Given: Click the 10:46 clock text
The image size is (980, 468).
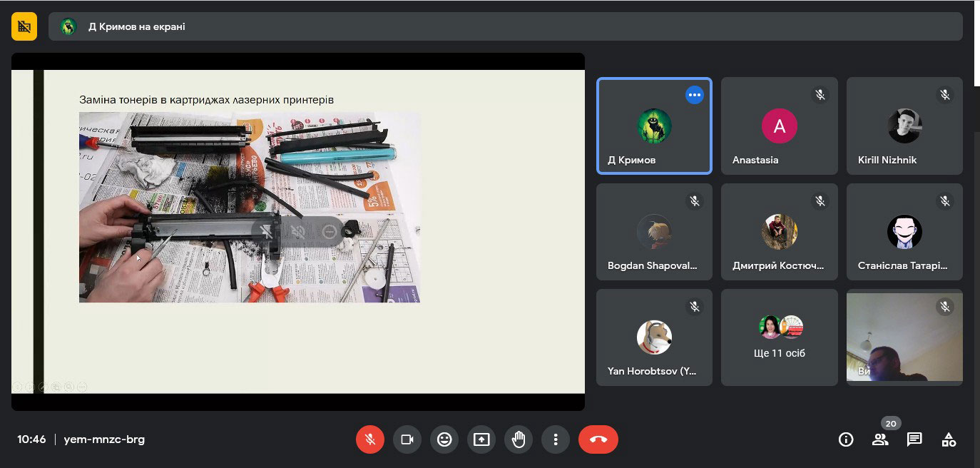Looking at the screenshot, I should tap(32, 439).
